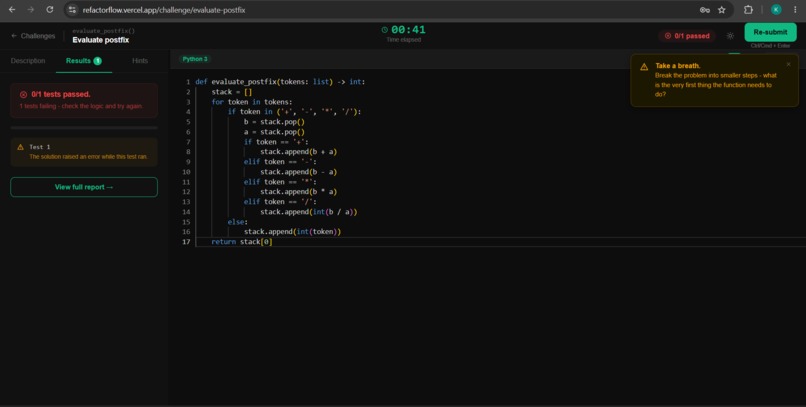Click stack.append(int(b / a)) code line
This screenshot has height=407, width=806.
(x=308, y=212)
